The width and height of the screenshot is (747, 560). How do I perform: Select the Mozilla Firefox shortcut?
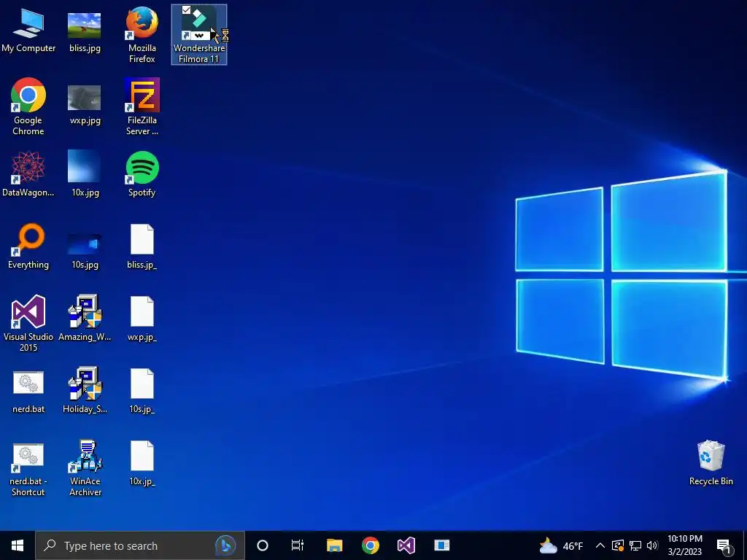(x=142, y=35)
